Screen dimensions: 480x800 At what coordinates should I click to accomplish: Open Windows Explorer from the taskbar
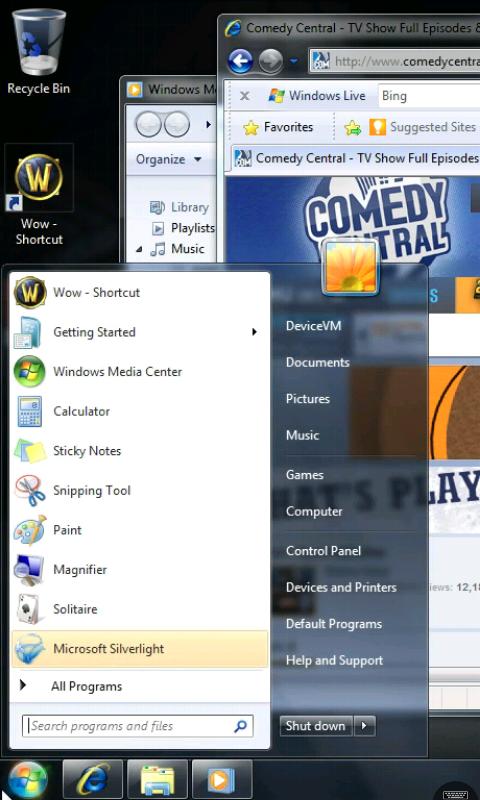(x=158, y=780)
